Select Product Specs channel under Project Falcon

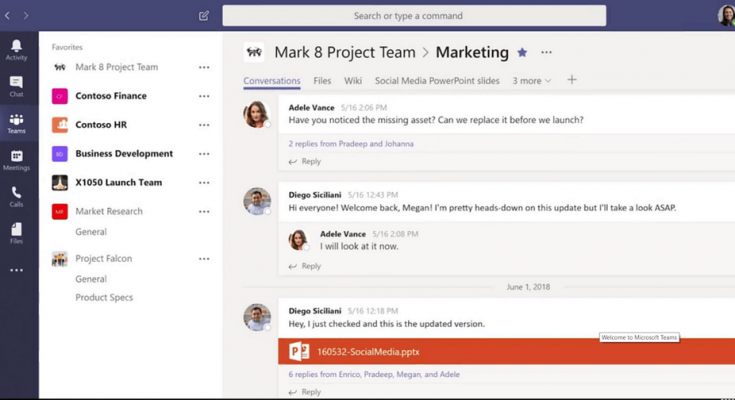pos(104,298)
